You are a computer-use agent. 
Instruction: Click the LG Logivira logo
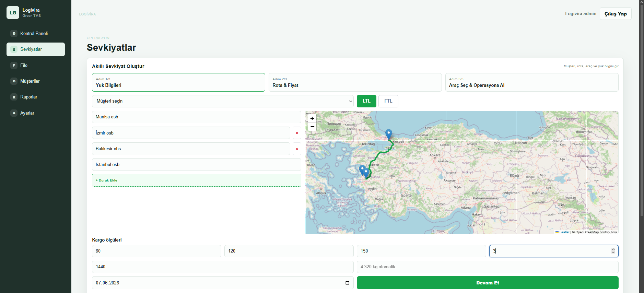13,13
